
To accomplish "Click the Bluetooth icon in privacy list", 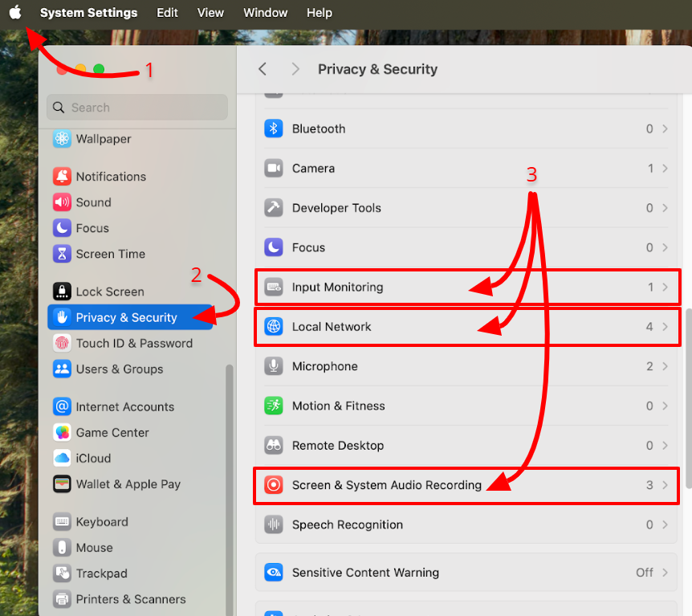I will pyautogui.click(x=274, y=129).
